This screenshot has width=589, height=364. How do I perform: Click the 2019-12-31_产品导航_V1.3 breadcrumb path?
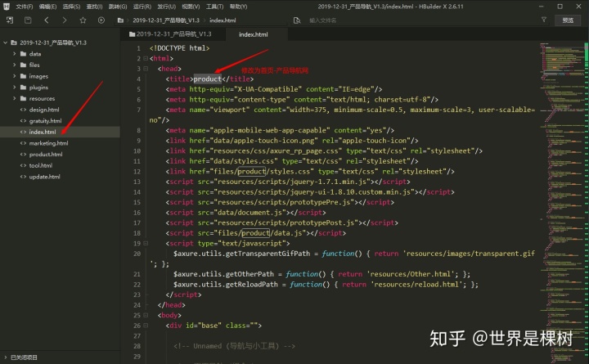point(166,20)
